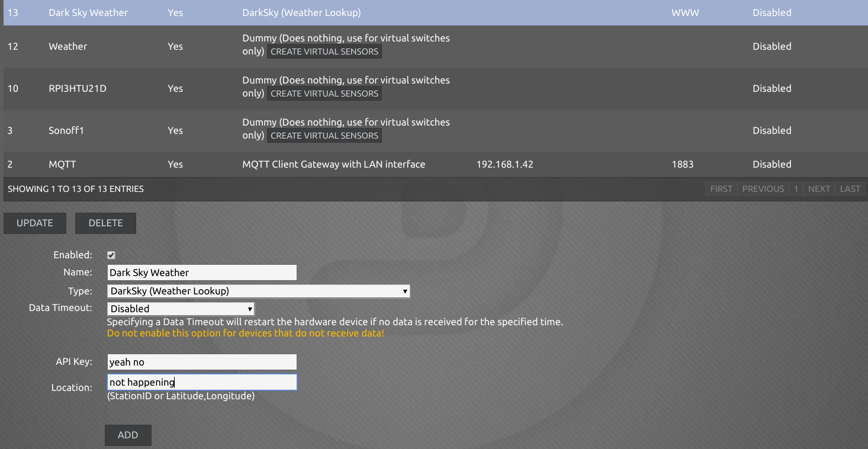Click the Showing 1 to 13 entries text
Image resolution: width=868 pixels, height=449 pixels.
[x=76, y=189]
